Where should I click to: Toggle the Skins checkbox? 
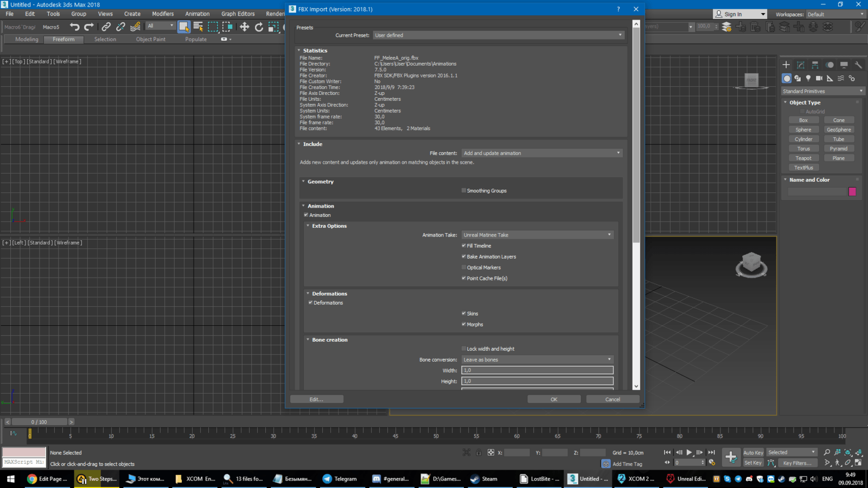point(464,313)
